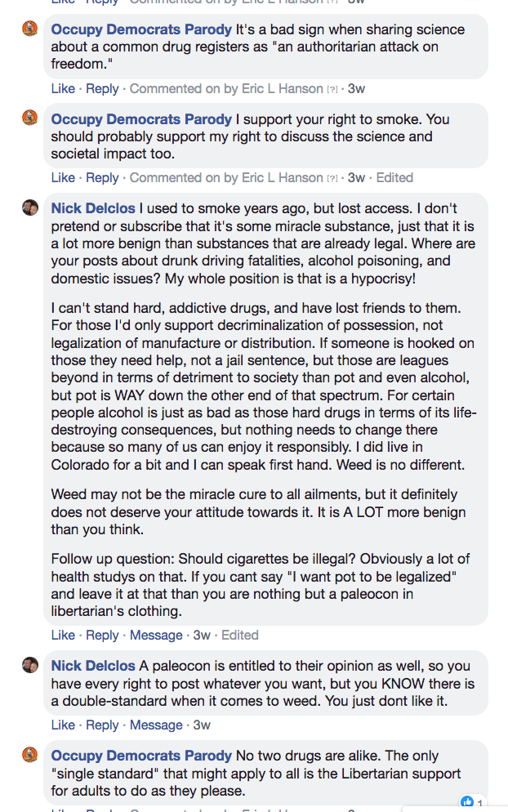
Task: Reply to the "I support your right to smoke" comment
Action: (x=102, y=178)
